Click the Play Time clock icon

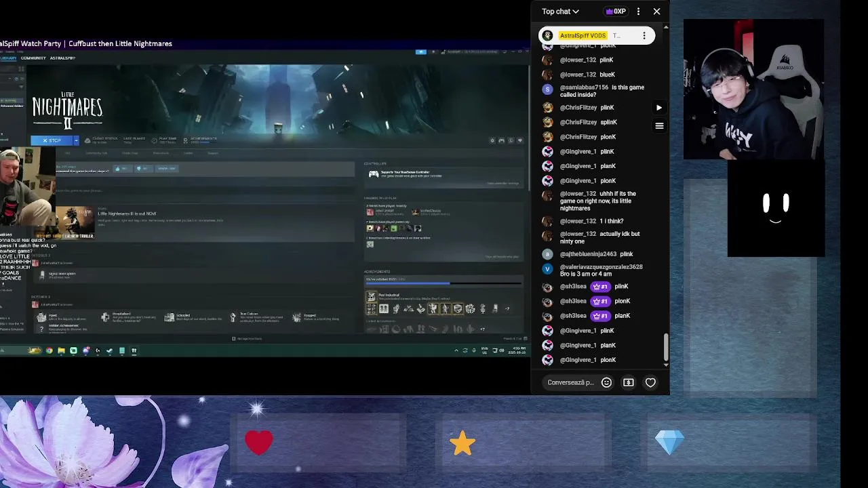pos(155,140)
